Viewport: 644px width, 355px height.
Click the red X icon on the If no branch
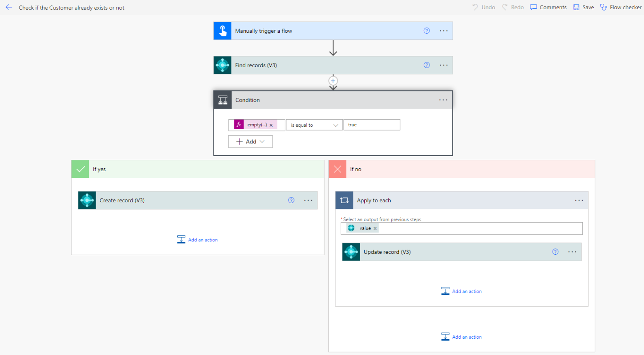pyautogui.click(x=338, y=169)
